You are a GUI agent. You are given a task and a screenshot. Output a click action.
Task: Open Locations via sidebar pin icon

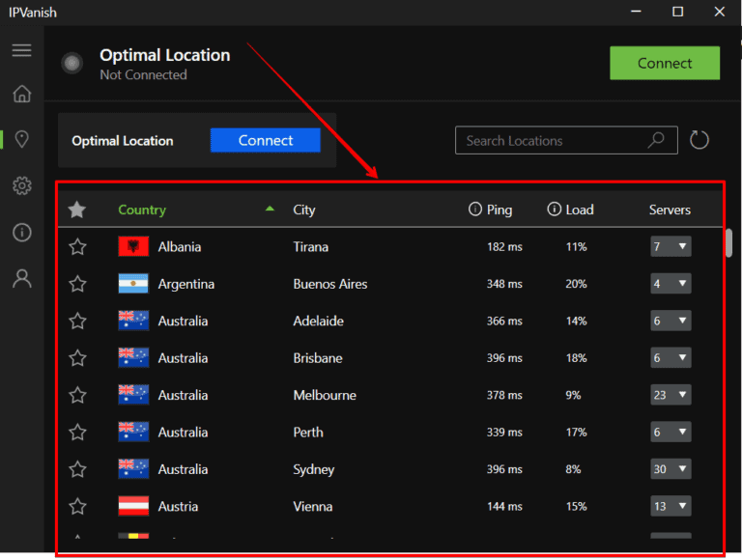point(21,140)
